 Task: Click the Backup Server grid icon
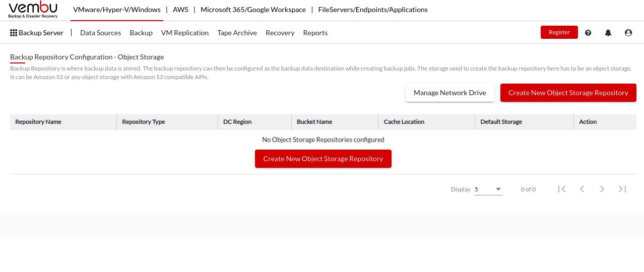tap(14, 33)
